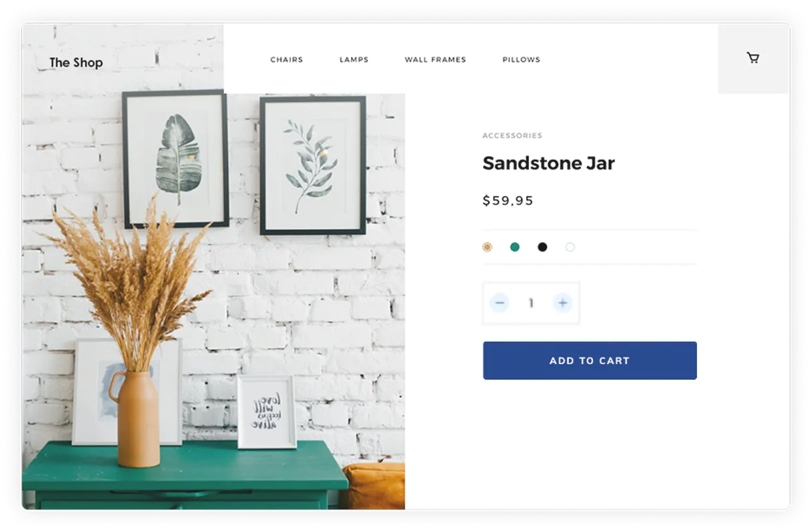This screenshot has height=532, width=811.
Task: Go home via The Shop logo
Action: [76, 63]
